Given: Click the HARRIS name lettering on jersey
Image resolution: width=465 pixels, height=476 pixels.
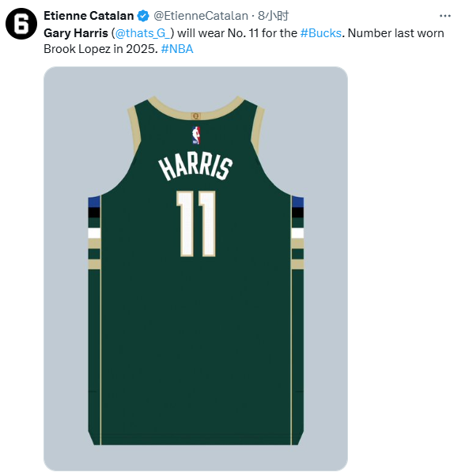Looking at the screenshot, I should pos(195,168).
